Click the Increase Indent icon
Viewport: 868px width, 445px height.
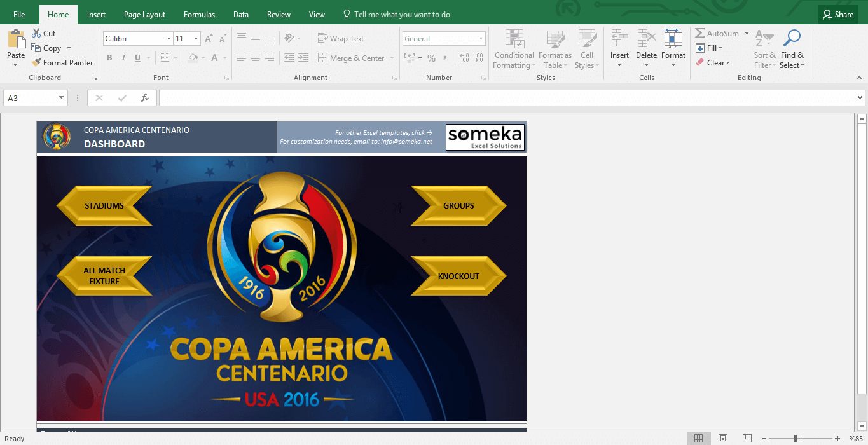305,58
